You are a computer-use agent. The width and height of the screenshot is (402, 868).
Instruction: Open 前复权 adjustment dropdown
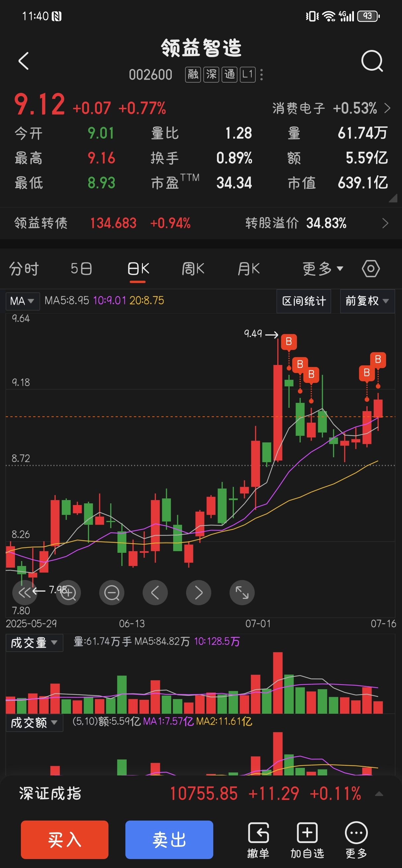pyautogui.click(x=367, y=301)
